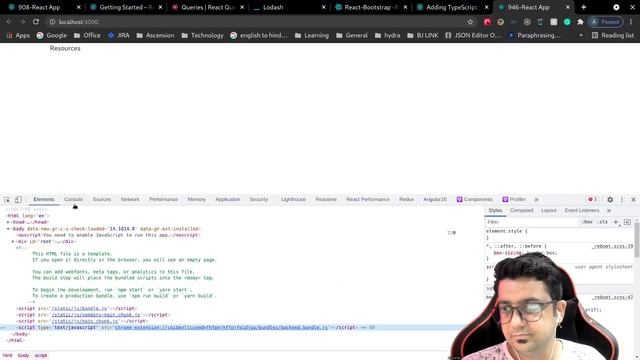Screen dimensions: 640x360
Task: Open a new browser tab
Action: 583,7
